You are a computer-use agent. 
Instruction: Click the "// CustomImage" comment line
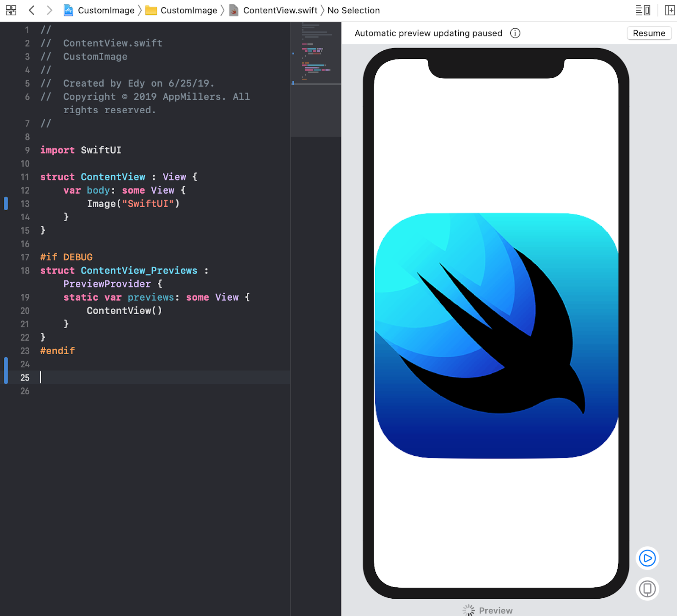tap(84, 57)
